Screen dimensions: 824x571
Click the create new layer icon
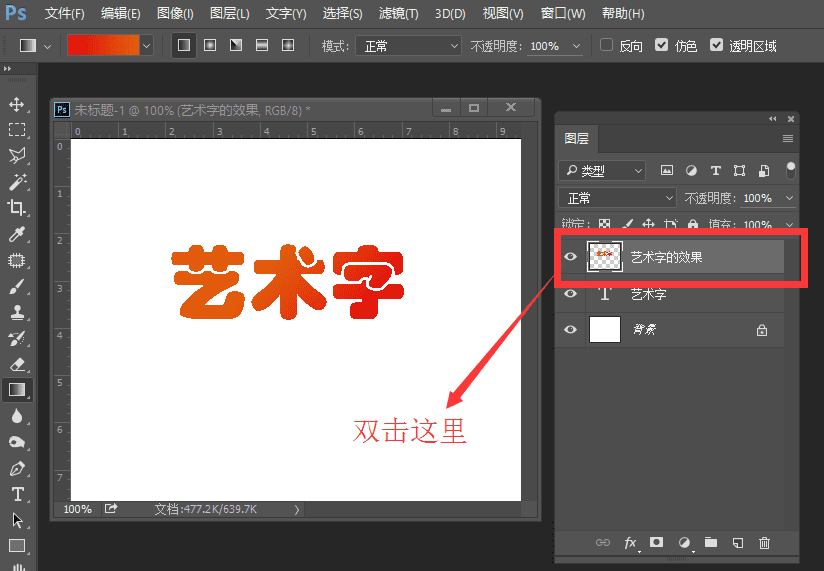737,543
